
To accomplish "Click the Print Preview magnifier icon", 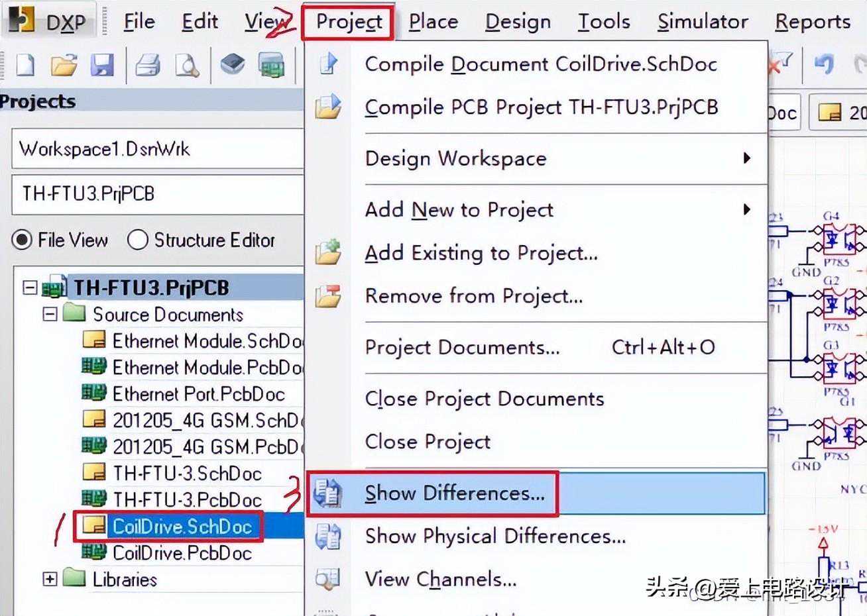I will coord(187,65).
